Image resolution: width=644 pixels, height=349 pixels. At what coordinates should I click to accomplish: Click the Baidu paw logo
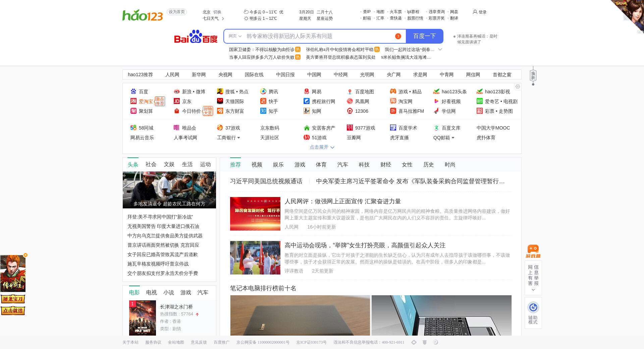coord(196,37)
